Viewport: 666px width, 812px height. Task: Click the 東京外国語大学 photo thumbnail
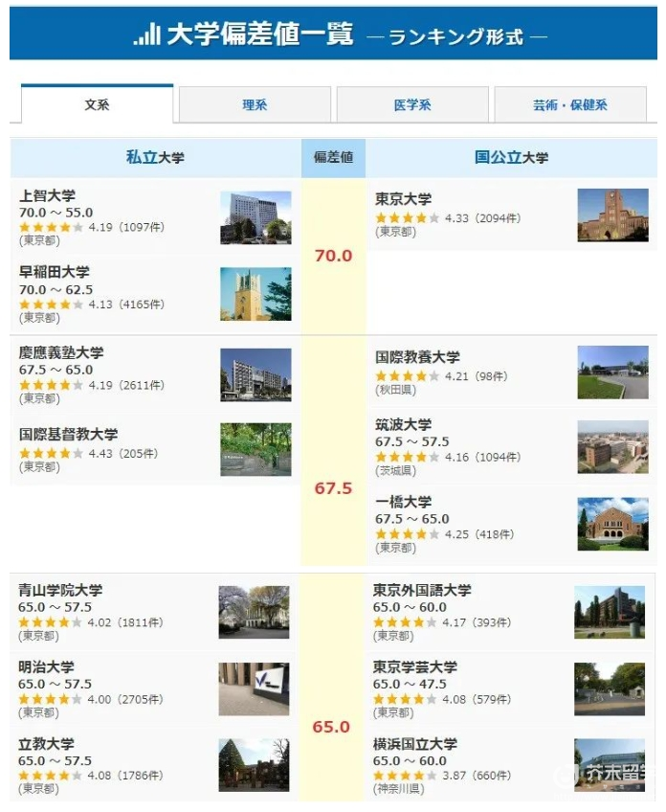pyautogui.click(x=610, y=612)
